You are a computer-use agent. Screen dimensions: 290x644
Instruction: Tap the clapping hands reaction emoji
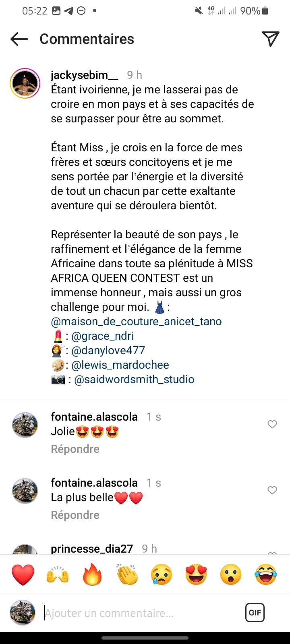coord(127,574)
